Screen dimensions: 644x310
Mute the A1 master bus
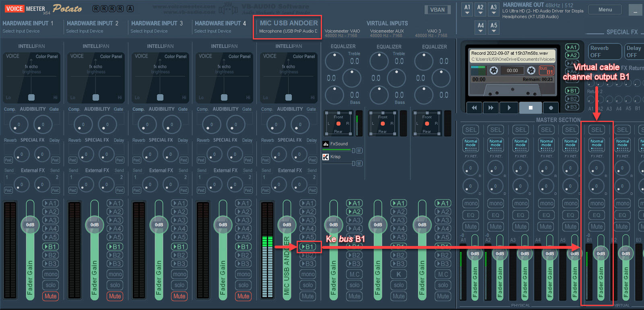click(471, 226)
